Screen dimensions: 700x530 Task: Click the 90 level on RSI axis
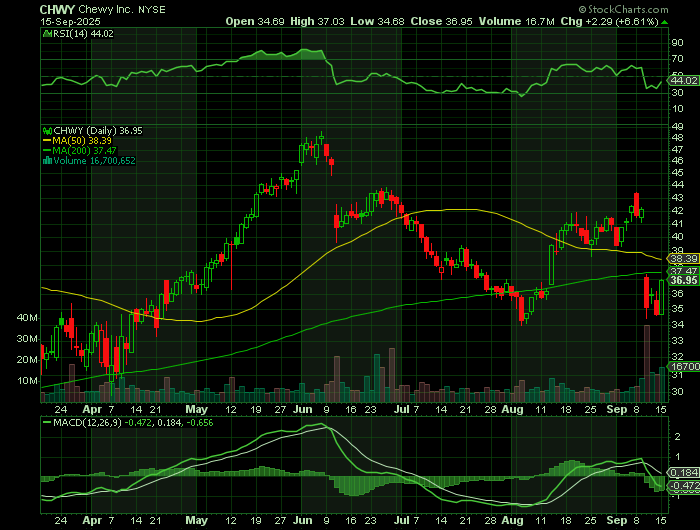[677, 43]
